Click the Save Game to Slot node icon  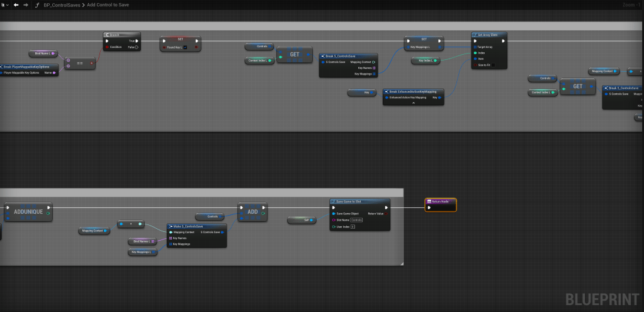tap(334, 201)
